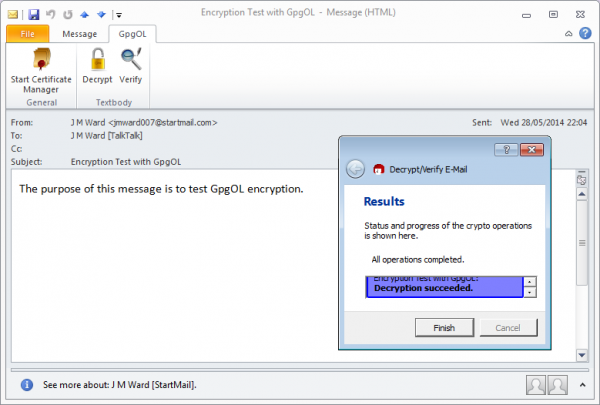Click the message body text
This screenshot has height=405, width=600.
[x=161, y=189]
